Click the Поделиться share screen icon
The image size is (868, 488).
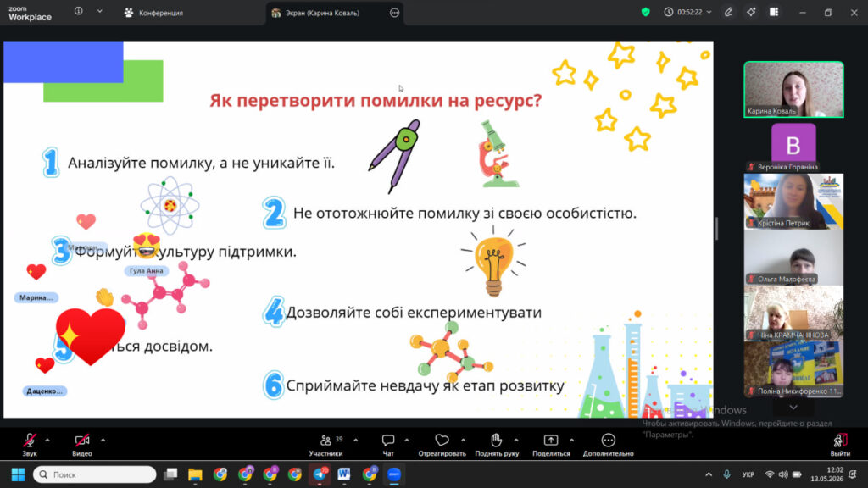click(x=551, y=441)
